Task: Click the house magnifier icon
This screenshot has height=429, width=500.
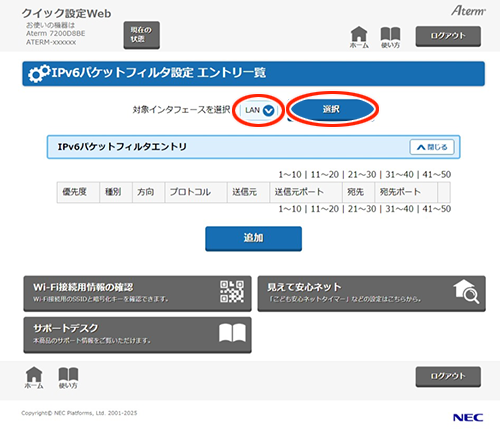Action: (466, 292)
